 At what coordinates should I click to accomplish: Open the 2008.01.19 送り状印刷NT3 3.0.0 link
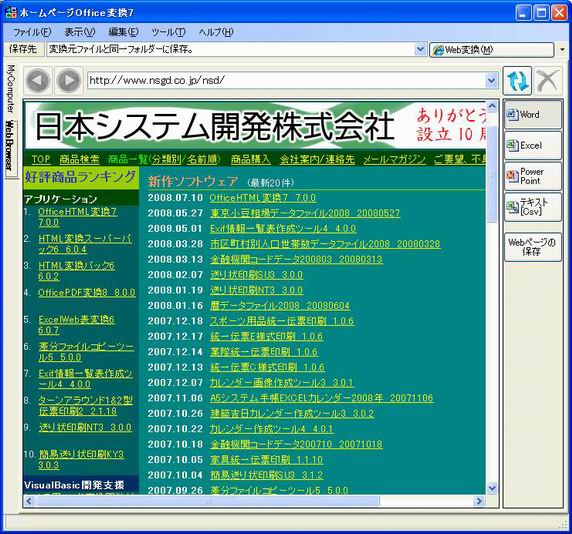click(256, 290)
